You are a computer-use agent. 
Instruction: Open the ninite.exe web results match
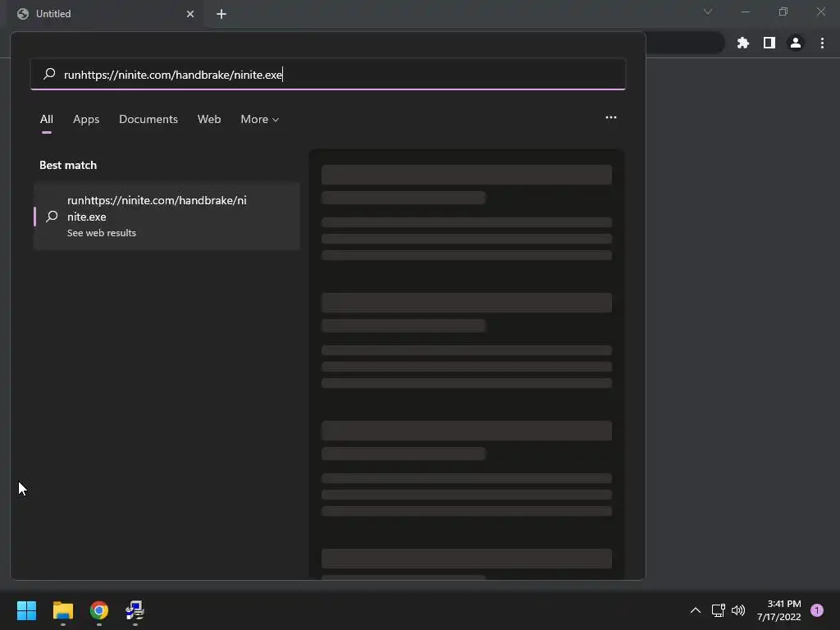(x=167, y=216)
